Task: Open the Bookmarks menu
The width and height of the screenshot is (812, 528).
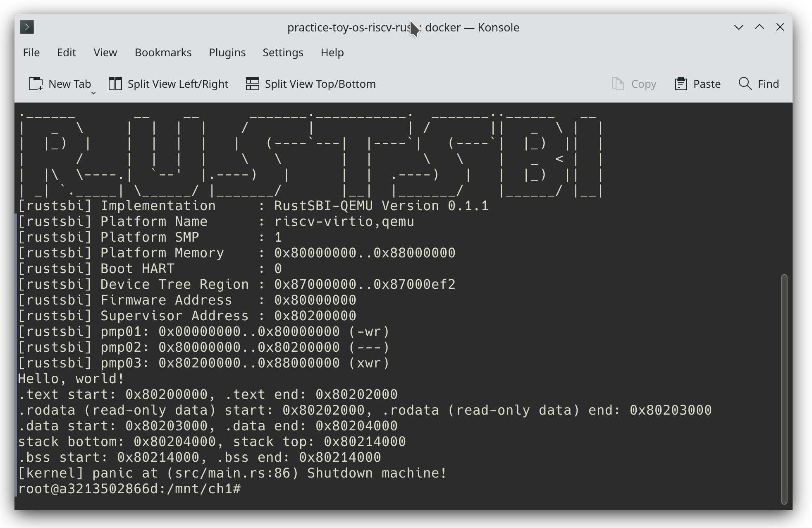Action: pyautogui.click(x=163, y=53)
